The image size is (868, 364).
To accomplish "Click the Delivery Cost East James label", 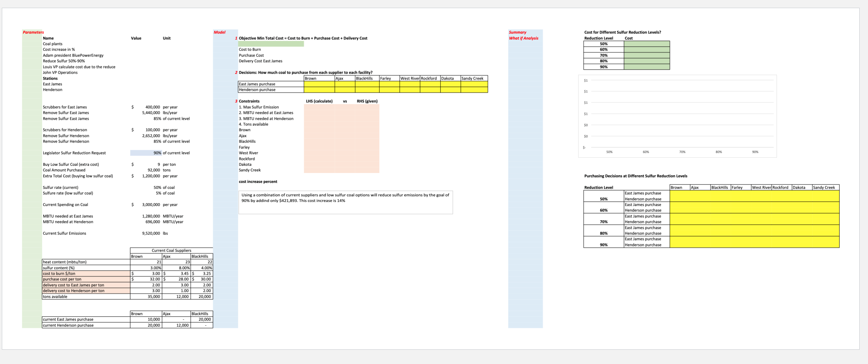I will click(260, 61).
